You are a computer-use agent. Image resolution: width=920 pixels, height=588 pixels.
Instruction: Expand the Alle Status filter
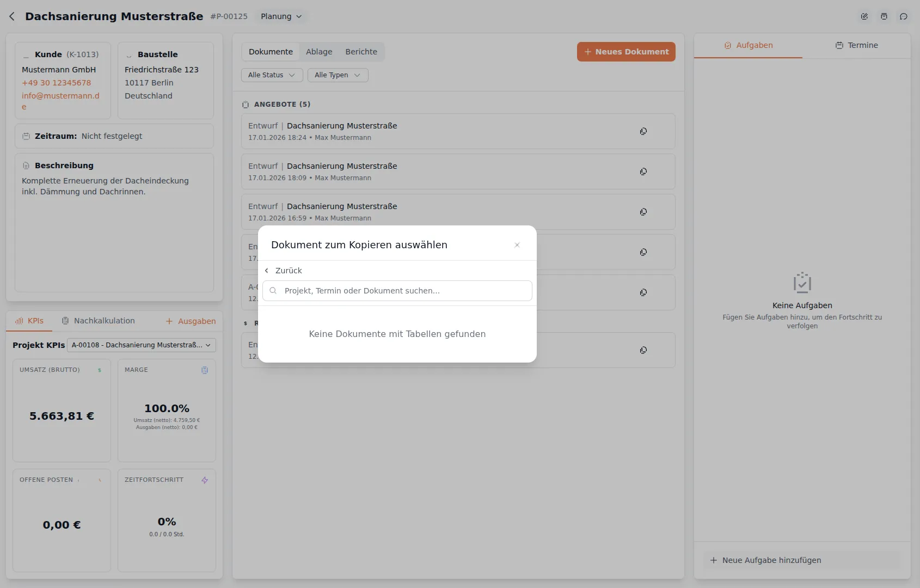click(272, 75)
